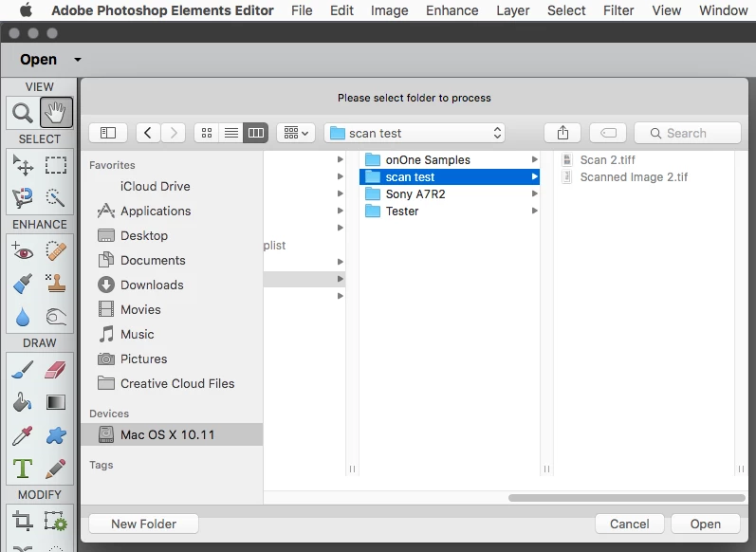Viewport: 756px width, 552px height.
Task: Select the Sony A7R2 folder
Action: 450,193
